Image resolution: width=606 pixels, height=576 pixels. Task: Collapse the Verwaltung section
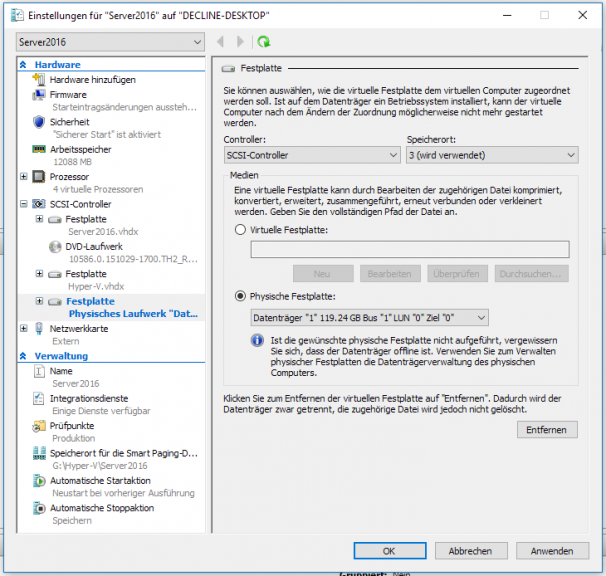[23, 356]
